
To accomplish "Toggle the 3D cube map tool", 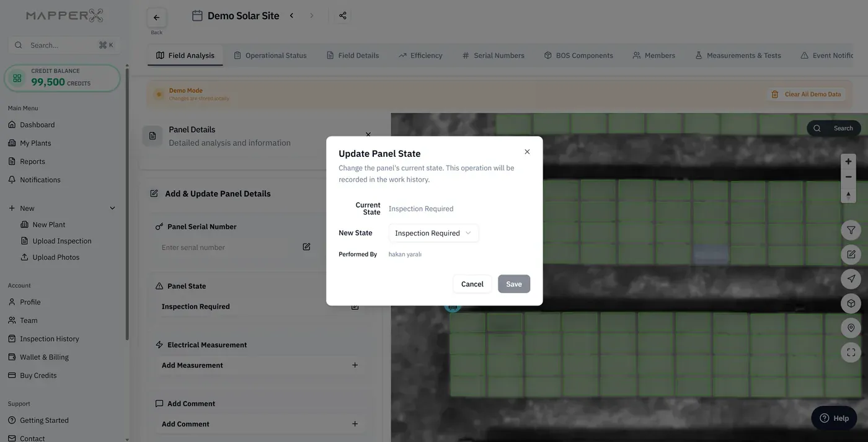I will tap(851, 303).
